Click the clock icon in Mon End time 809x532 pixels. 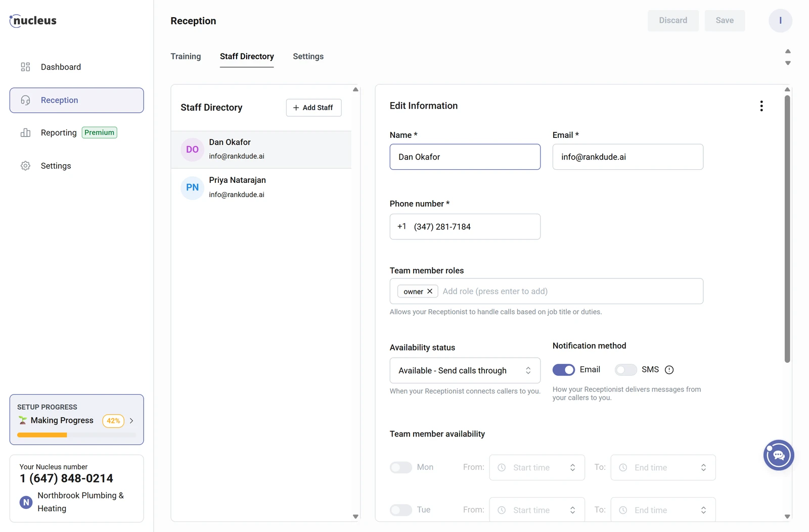point(623,468)
